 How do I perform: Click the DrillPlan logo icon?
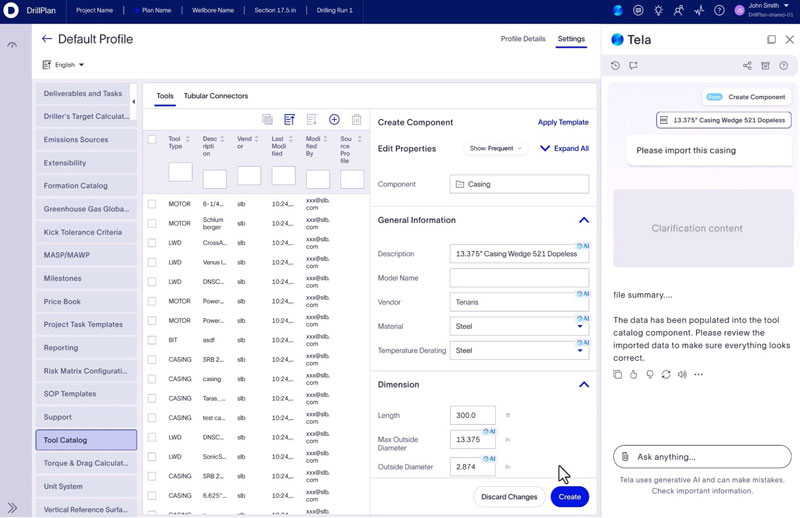[11, 10]
